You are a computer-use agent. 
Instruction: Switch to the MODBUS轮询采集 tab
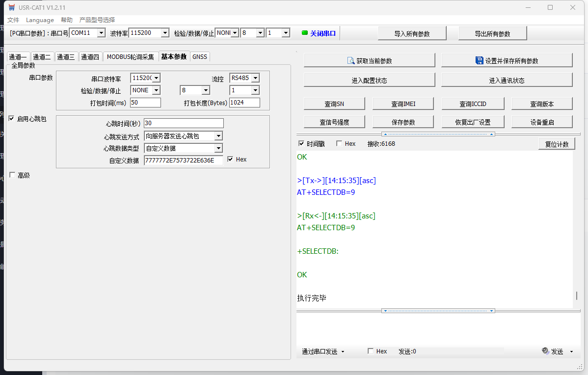coord(130,57)
